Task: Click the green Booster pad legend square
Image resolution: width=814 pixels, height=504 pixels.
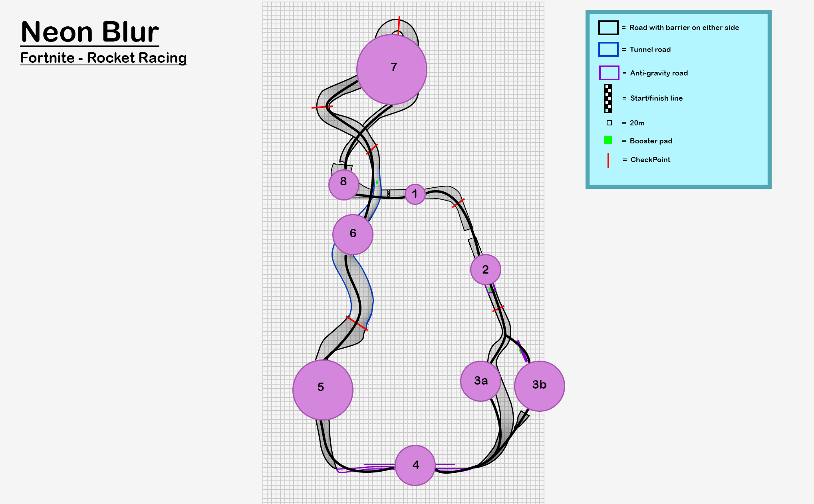Action: point(608,140)
